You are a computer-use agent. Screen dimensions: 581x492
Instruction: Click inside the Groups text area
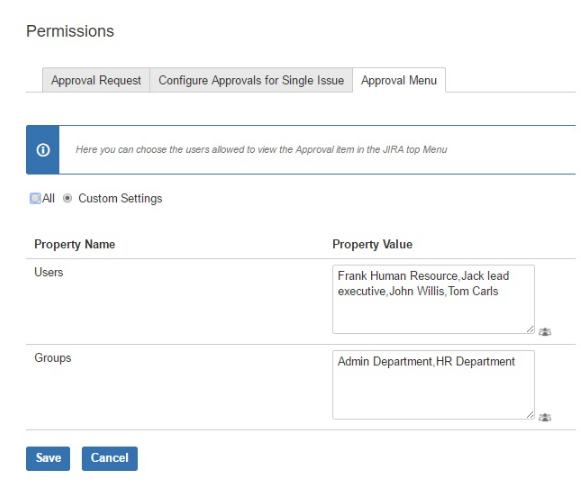[433, 385]
